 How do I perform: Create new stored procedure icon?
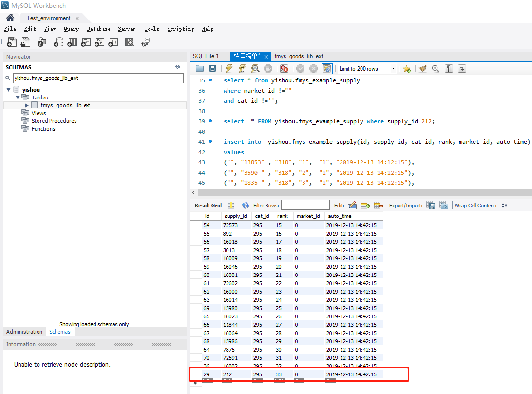[x=99, y=42]
